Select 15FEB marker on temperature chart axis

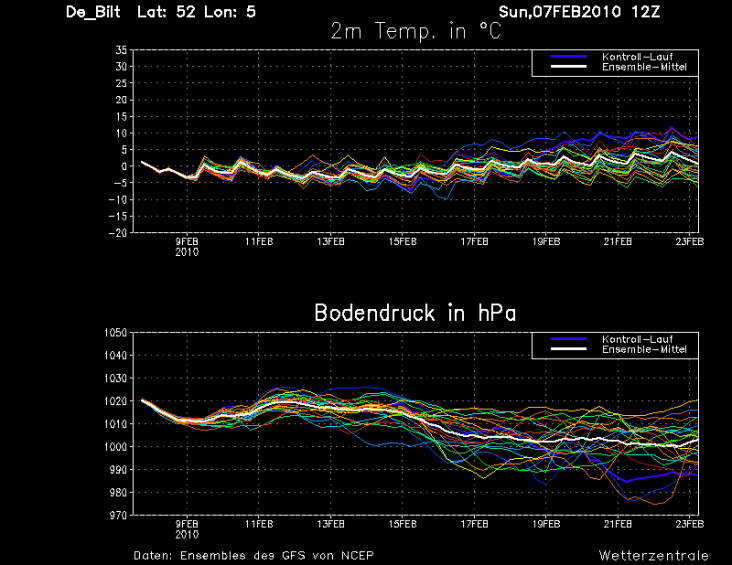[x=403, y=241]
